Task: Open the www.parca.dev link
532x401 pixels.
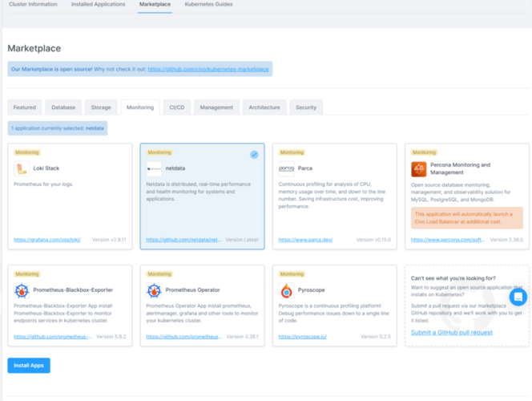Action: tap(305, 240)
